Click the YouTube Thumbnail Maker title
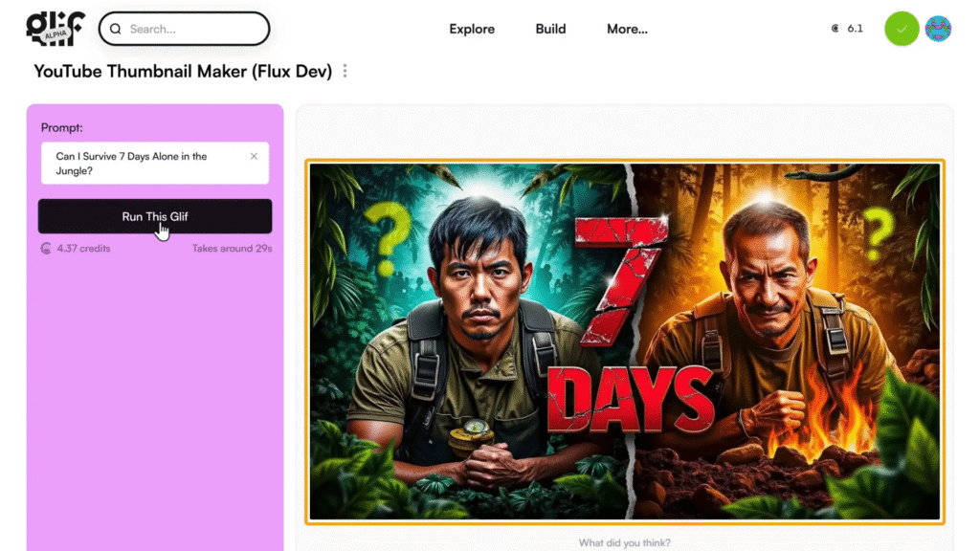Image resolution: width=980 pixels, height=551 pixels. [x=183, y=72]
